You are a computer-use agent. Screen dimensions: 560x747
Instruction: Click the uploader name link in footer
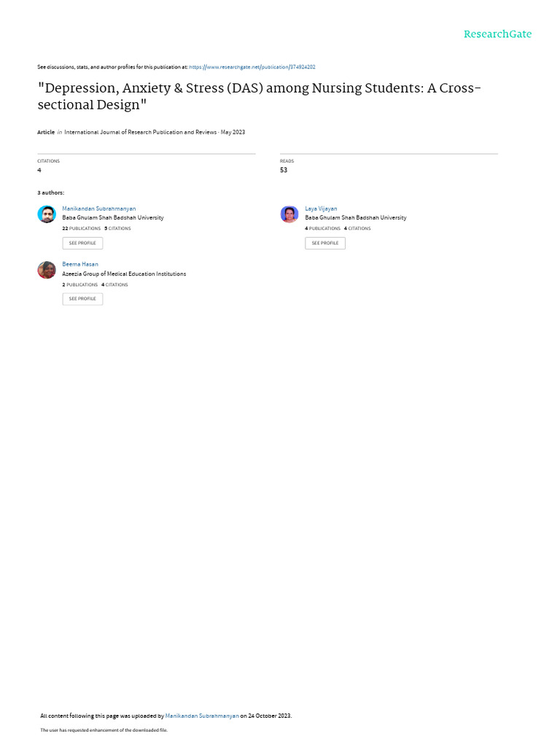[202, 716]
